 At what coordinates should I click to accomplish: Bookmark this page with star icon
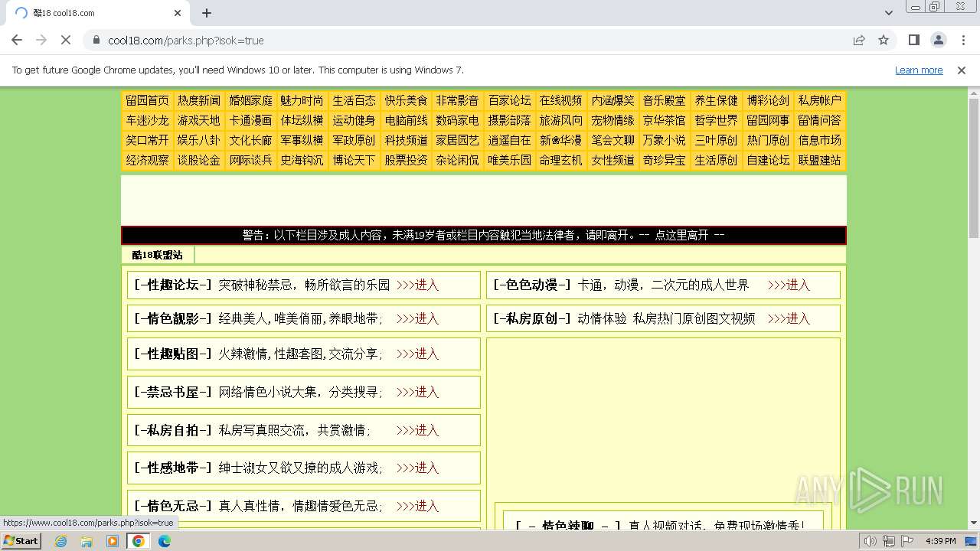point(884,40)
